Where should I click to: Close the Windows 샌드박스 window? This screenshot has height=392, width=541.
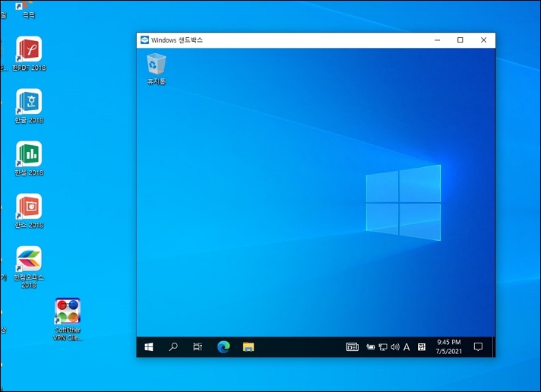click(x=484, y=40)
